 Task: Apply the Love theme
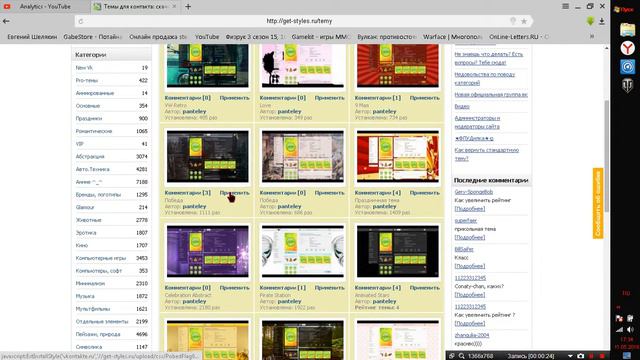329,98
